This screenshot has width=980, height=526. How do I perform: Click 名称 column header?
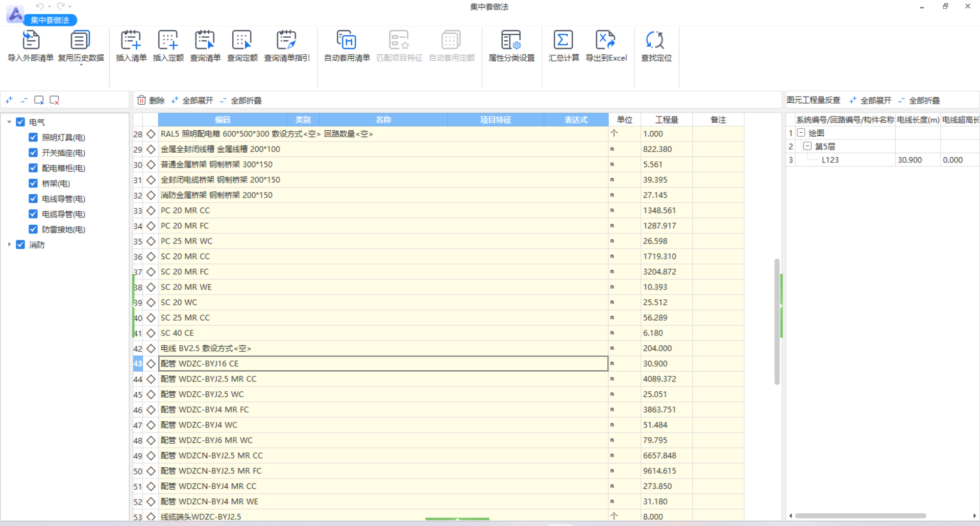(x=383, y=119)
